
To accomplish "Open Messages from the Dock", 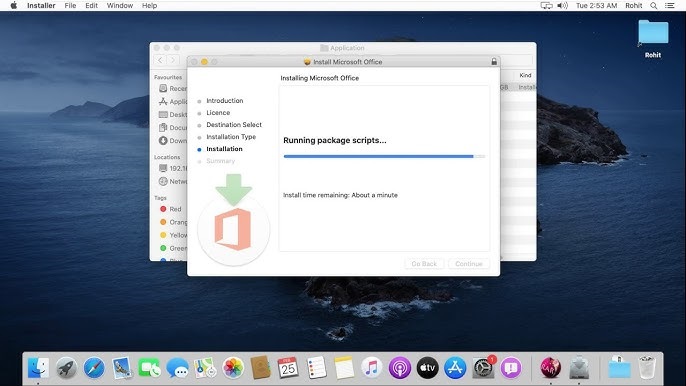I will click(x=178, y=368).
